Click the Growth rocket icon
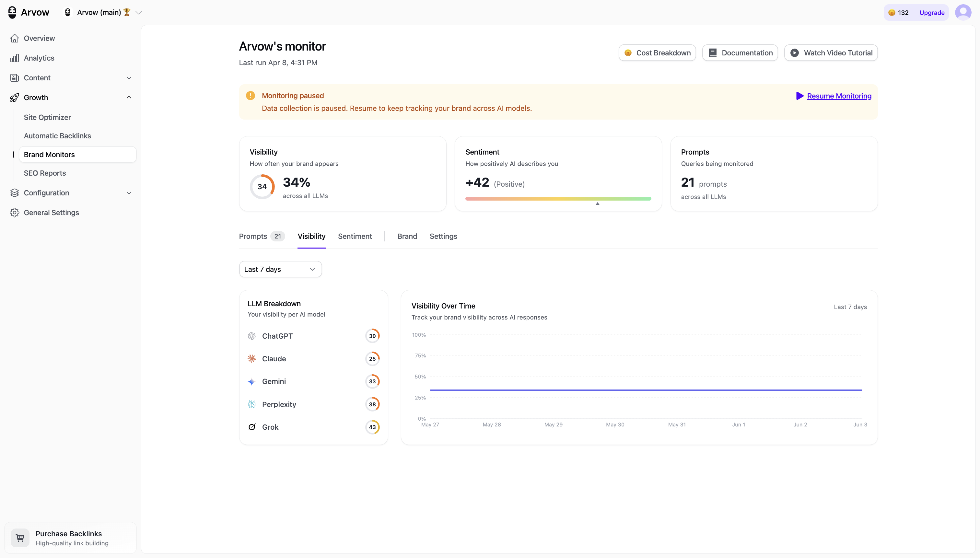Image resolution: width=980 pixels, height=558 pixels. tap(15, 97)
